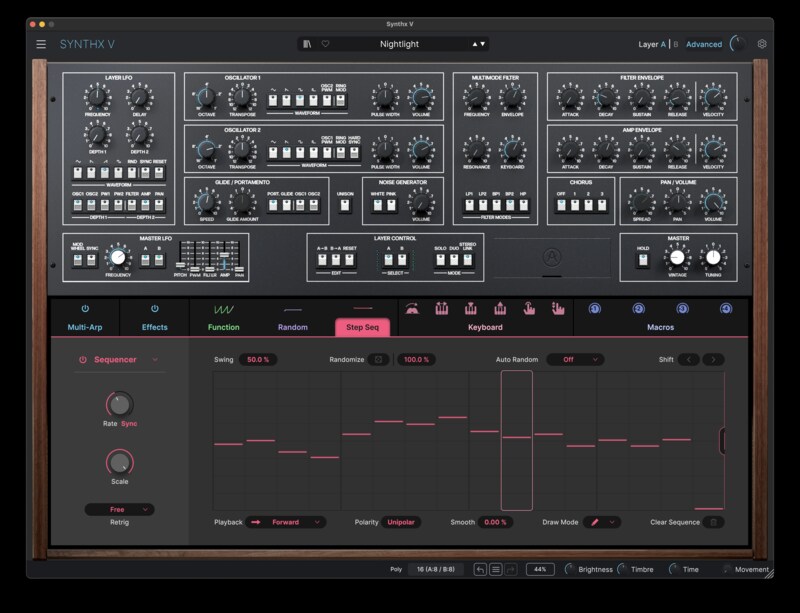This screenshot has height=613, width=800.
Task: Click the Advanced button at top right
Action: coord(702,44)
